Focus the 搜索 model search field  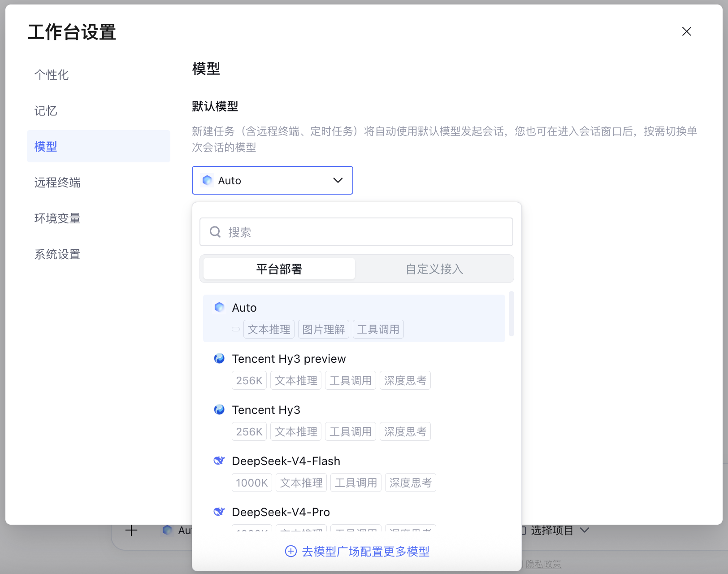click(356, 232)
